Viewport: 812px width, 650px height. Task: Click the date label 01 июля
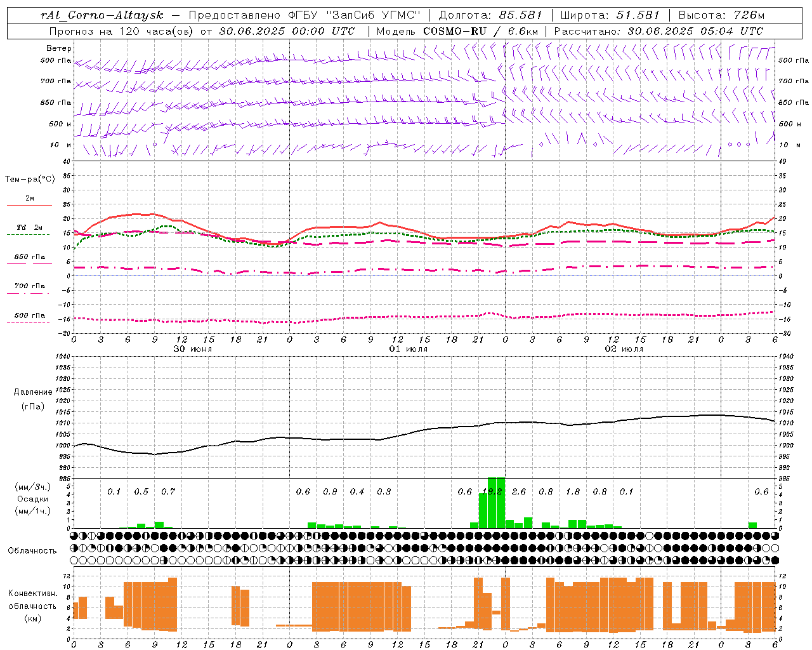(x=409, y=349)
